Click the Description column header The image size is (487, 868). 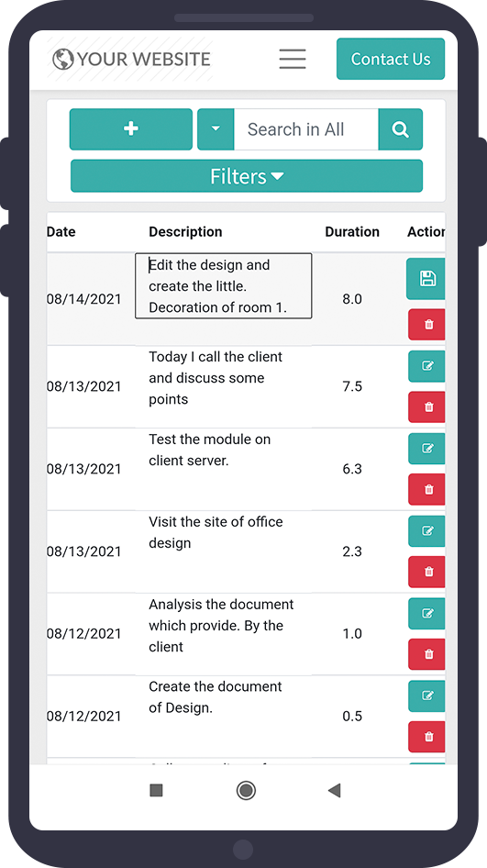pos(185,232)
